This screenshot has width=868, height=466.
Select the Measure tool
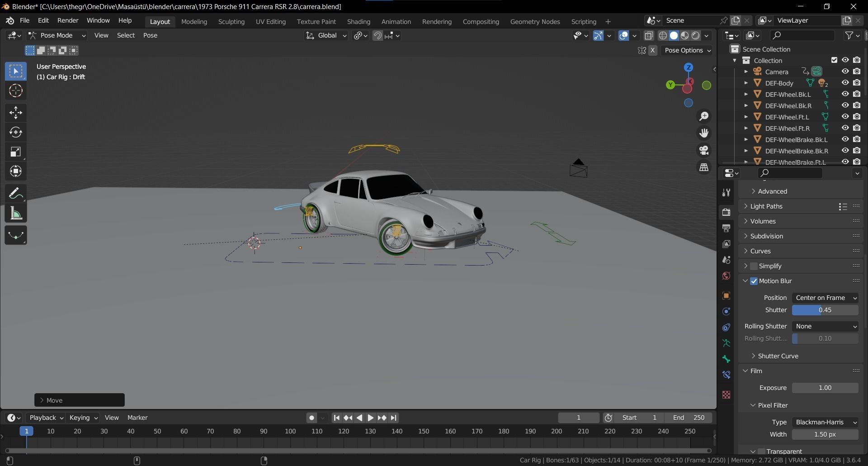[x=16, y=213]
